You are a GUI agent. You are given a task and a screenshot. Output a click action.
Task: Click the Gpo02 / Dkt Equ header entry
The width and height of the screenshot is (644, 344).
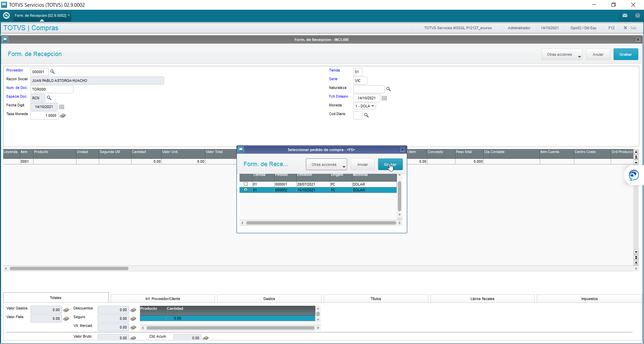pyautogui.click(x=583, y=28)
